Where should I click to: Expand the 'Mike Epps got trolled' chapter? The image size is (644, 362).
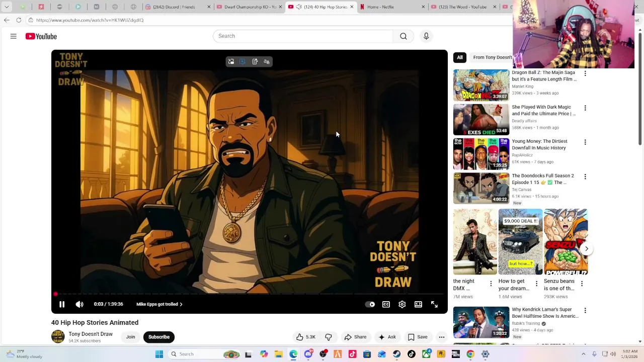(159, 304)
